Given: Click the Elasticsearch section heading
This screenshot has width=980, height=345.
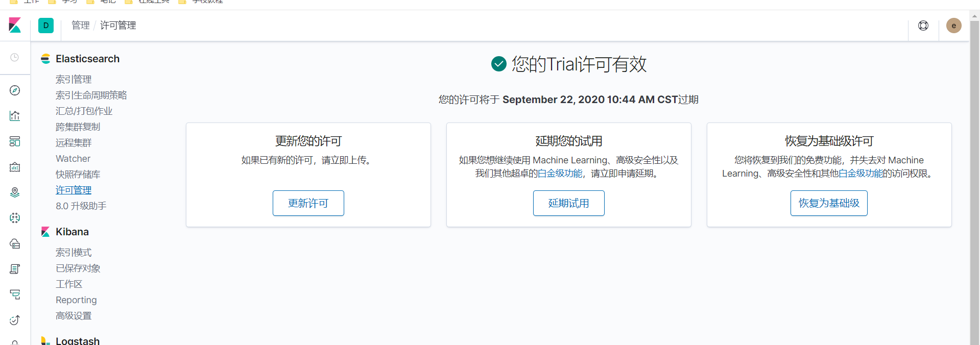Looking at the screenshot, I should pyautogui.click(x=87, y=59).
